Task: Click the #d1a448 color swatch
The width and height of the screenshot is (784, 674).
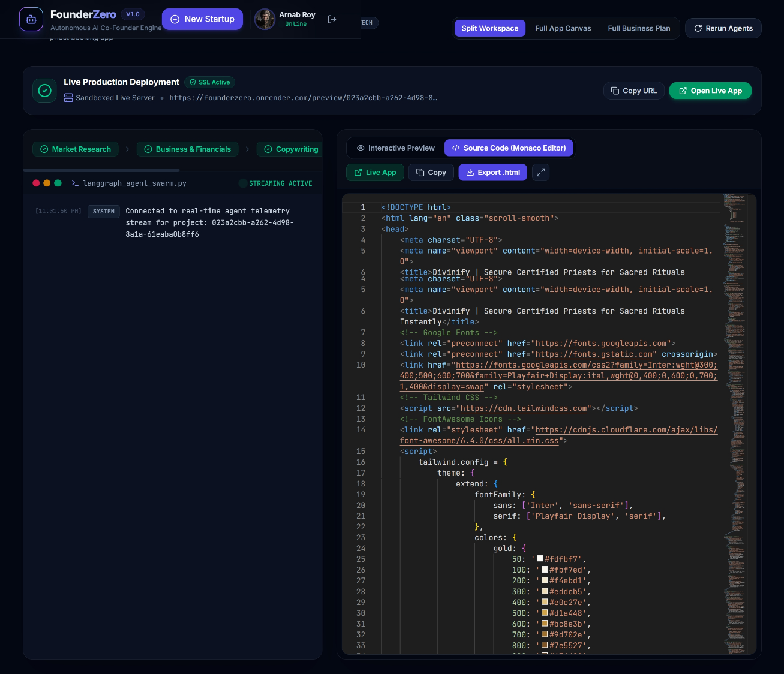Action: [545, 613]
